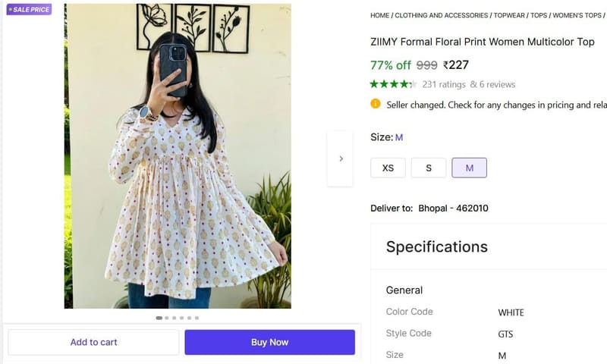This screenshot has height=364, width=607.
Task: Open the 231 ratings link
Action: coord(444,84)
